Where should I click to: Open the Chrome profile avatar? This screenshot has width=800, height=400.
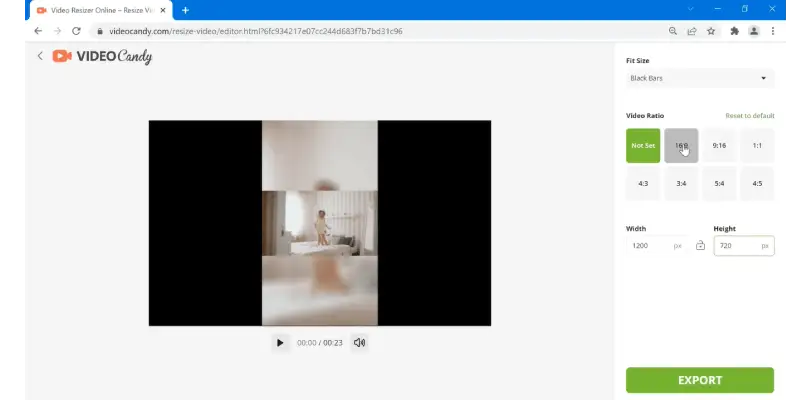(x=754, y=31)
